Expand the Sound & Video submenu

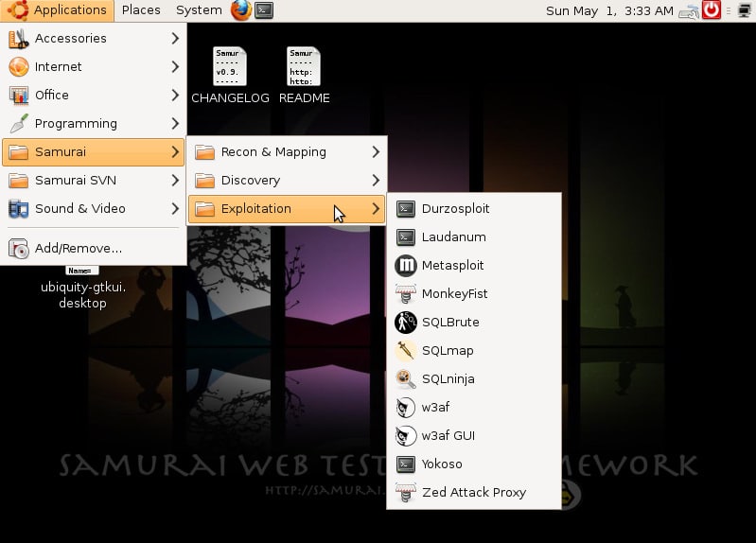click(x=93, y=209)
